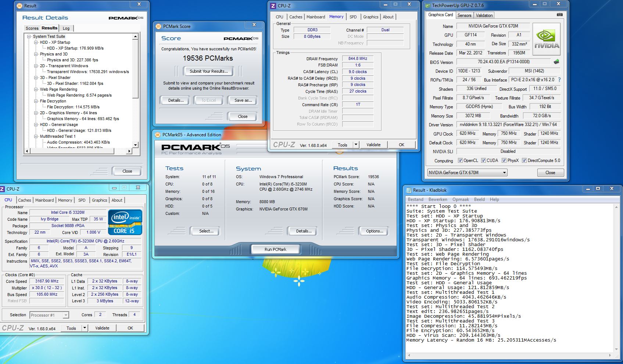Click OK in lower CPU-Z window

point(130,328)
